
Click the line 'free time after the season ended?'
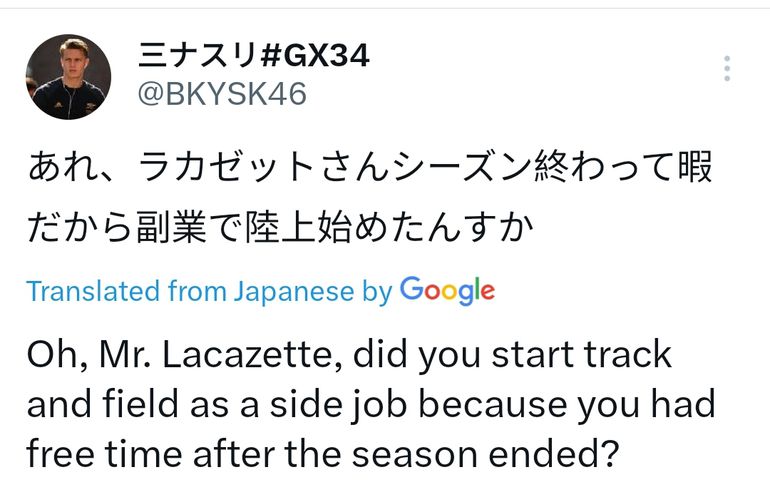pos(322,453)
